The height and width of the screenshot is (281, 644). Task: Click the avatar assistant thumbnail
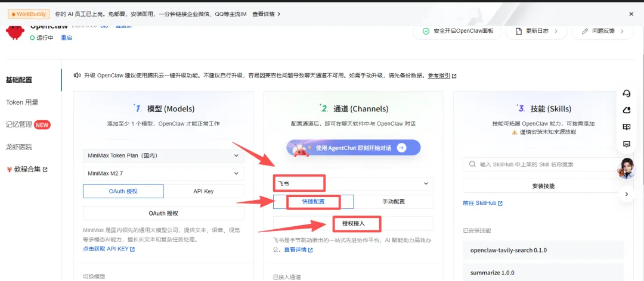point(627,168)
